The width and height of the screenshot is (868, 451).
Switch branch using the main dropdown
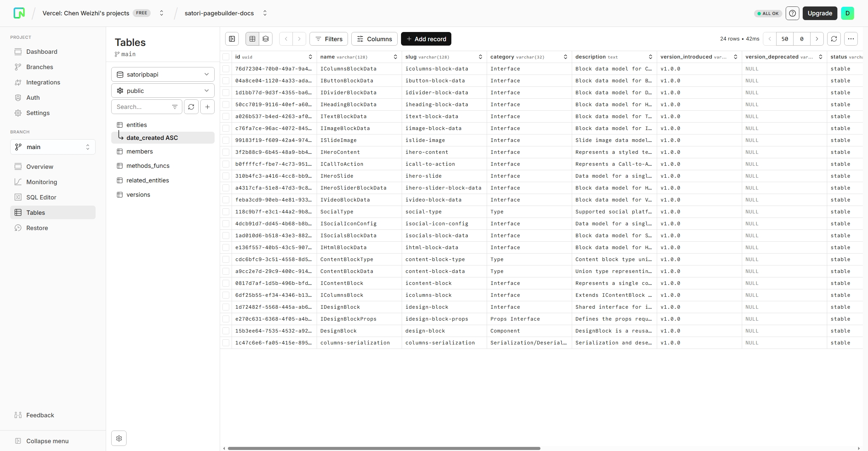(x=52, y=147)
